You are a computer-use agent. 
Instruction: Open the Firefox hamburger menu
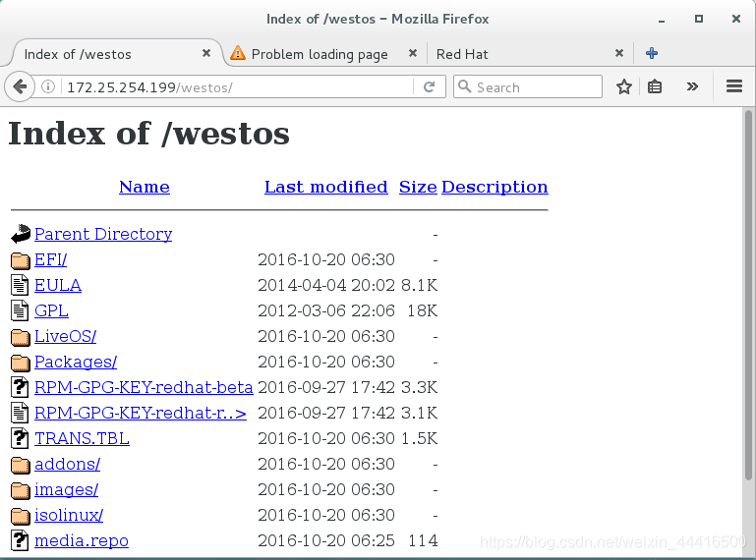[x=733, y=86]
